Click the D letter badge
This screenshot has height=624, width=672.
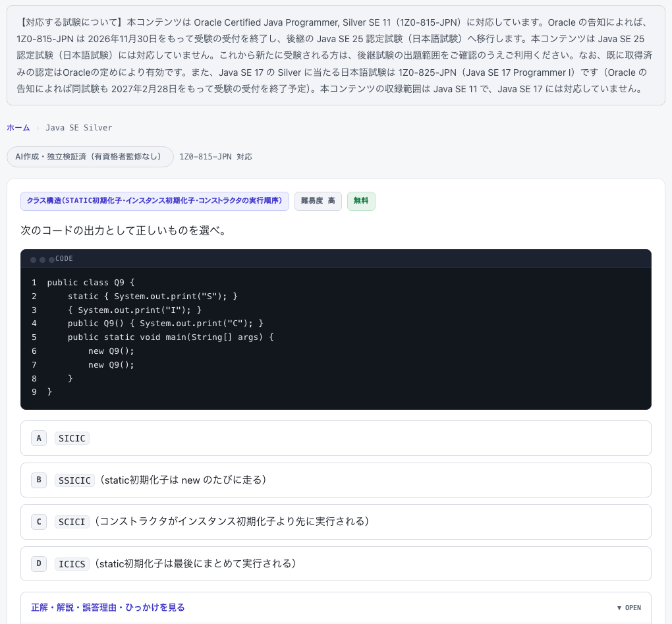click(x=39, y=563)
